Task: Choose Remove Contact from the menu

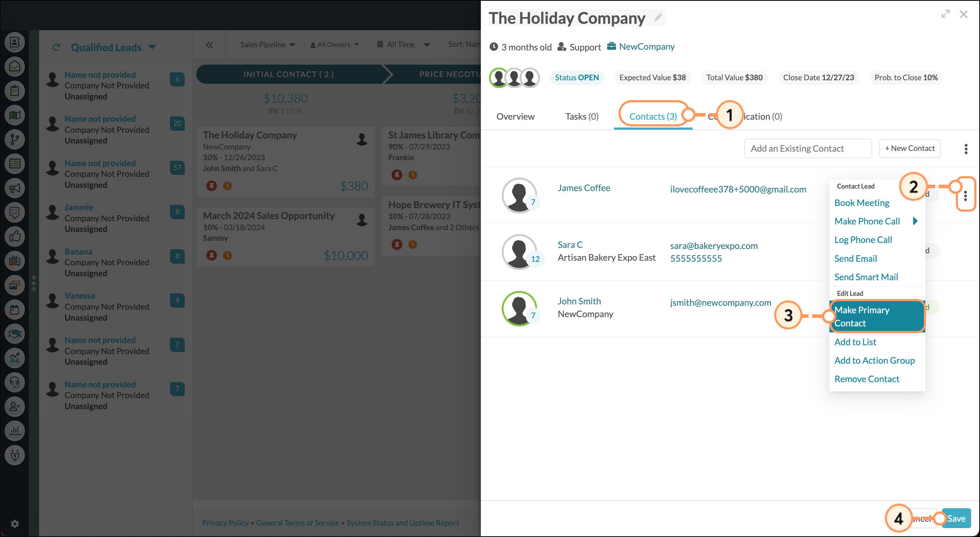Action: pos(867,379)
